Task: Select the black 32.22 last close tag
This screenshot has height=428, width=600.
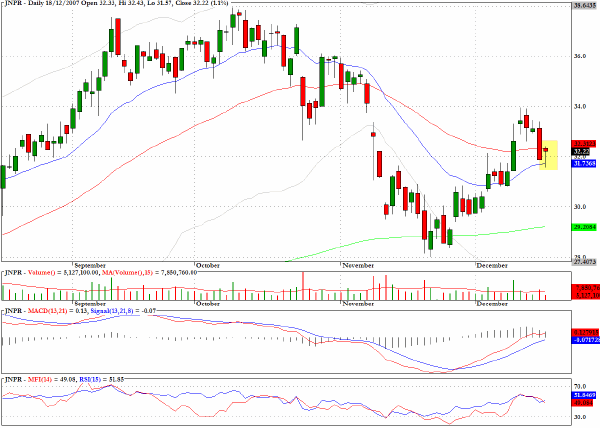Action: pos(581,152)
